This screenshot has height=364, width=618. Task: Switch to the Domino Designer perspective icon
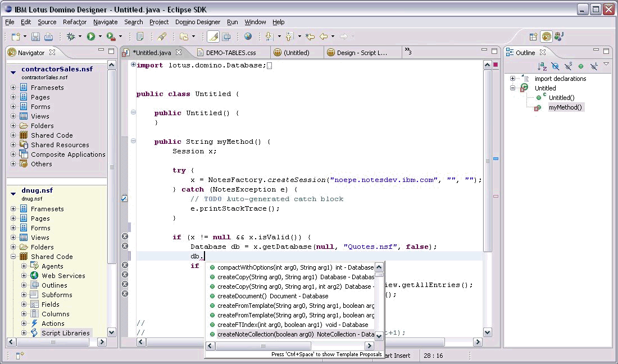point(546,37)
